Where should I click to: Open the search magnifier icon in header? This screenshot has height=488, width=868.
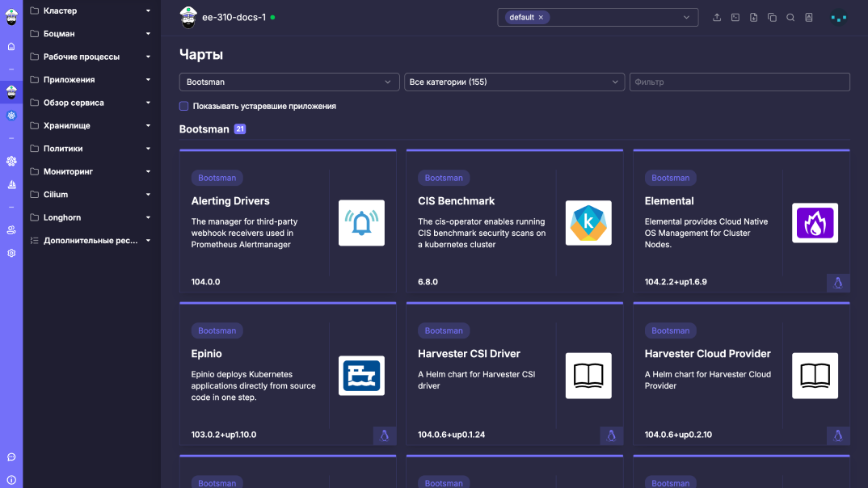click(790, 17)
